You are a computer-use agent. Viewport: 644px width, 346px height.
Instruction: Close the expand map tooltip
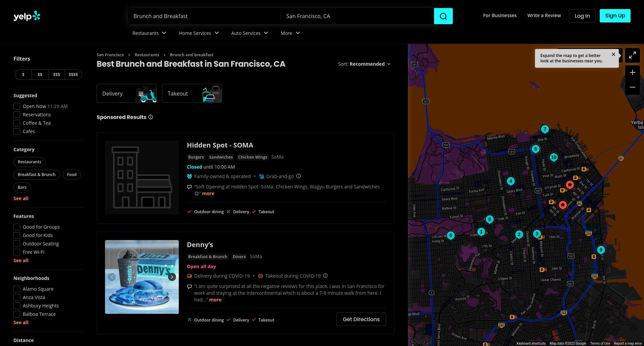[x=613, y=54]
